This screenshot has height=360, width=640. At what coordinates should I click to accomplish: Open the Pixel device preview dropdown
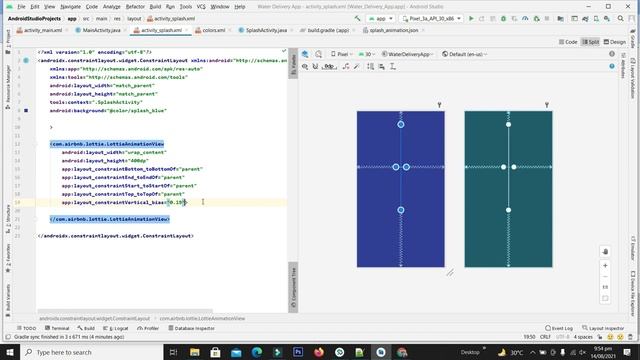tap(342, 54)
